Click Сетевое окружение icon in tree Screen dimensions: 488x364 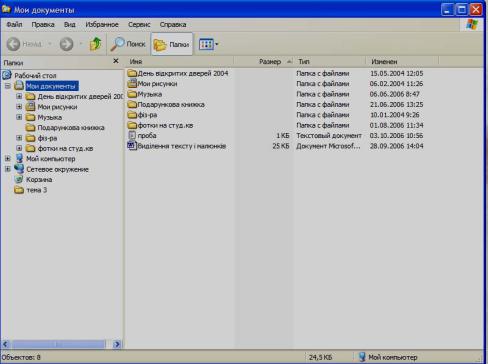(19, 169)
